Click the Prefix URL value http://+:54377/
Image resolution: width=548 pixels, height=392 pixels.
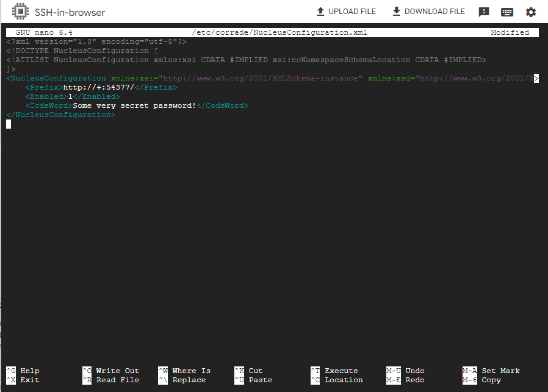point(98,87)
